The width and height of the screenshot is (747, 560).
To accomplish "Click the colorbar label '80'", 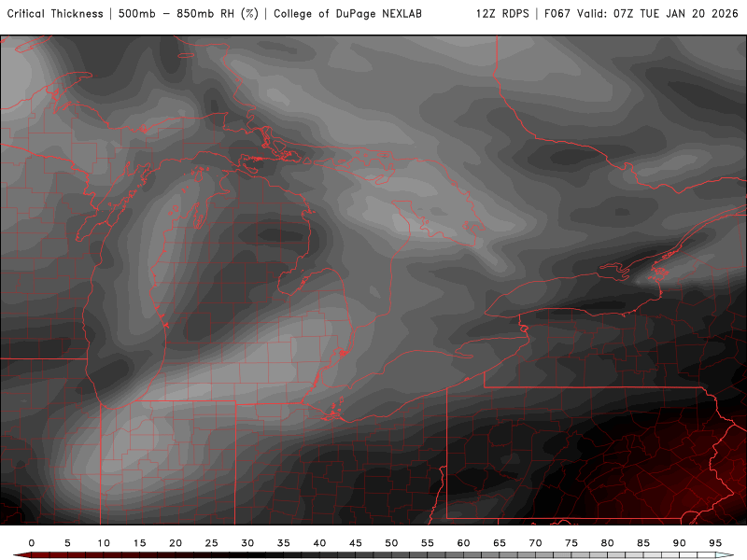I will (608, 543).
